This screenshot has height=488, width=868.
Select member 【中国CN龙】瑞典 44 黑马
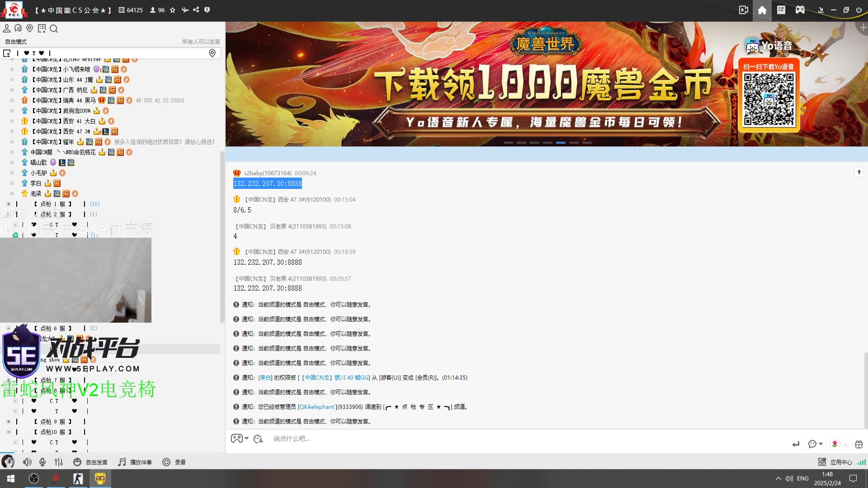pos(63,100)
